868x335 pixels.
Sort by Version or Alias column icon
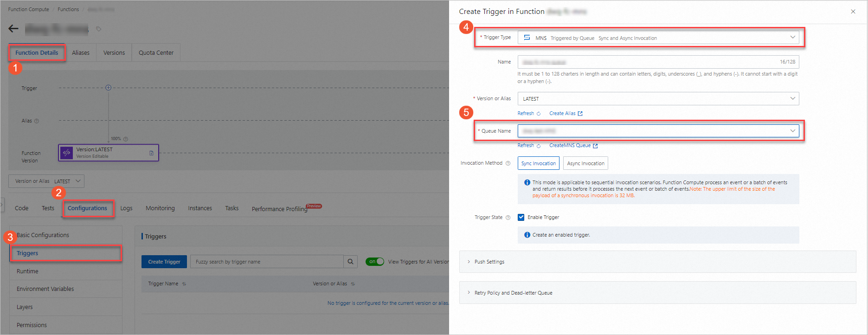[x=353, y=284]
